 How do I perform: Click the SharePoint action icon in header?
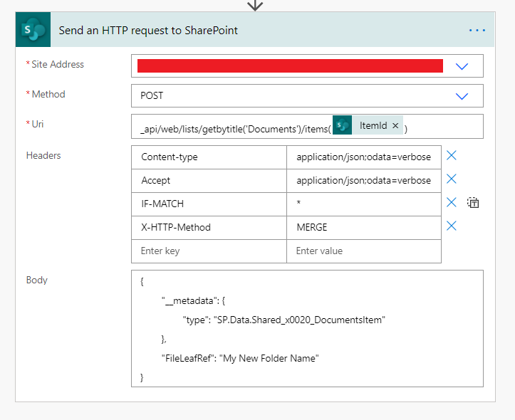[x=33, y=29]
